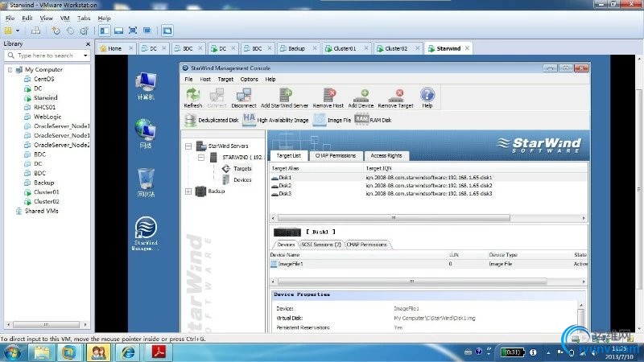644x362 pixels.
Task: Click the Remove Target icon
Action: coord(395,97)
